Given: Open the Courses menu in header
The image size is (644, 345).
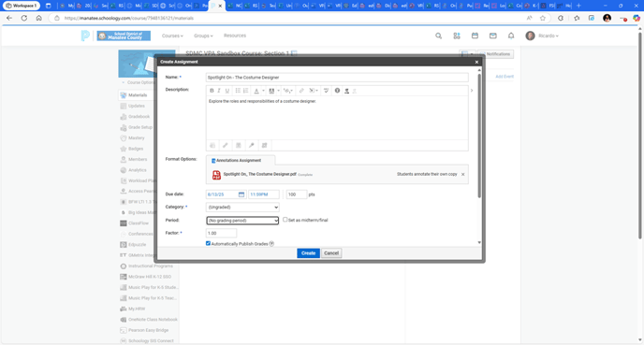Looking at the screenshot, I should [x=172, y=36].
